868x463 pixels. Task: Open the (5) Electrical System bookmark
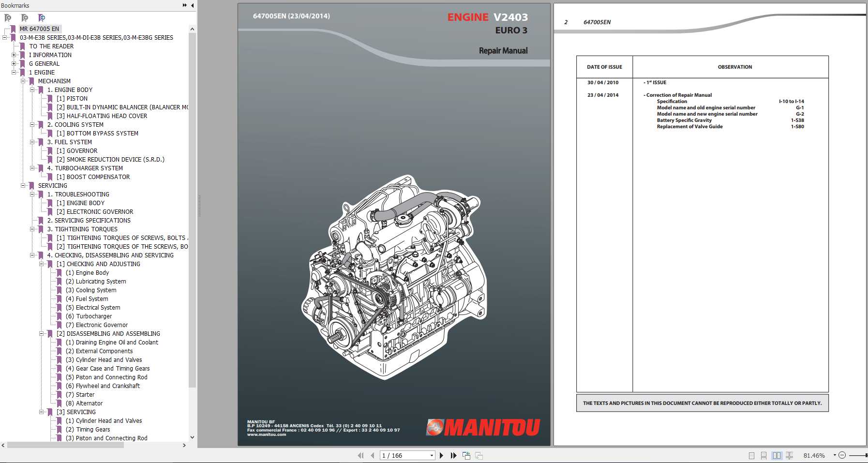[x=93, y=307]
